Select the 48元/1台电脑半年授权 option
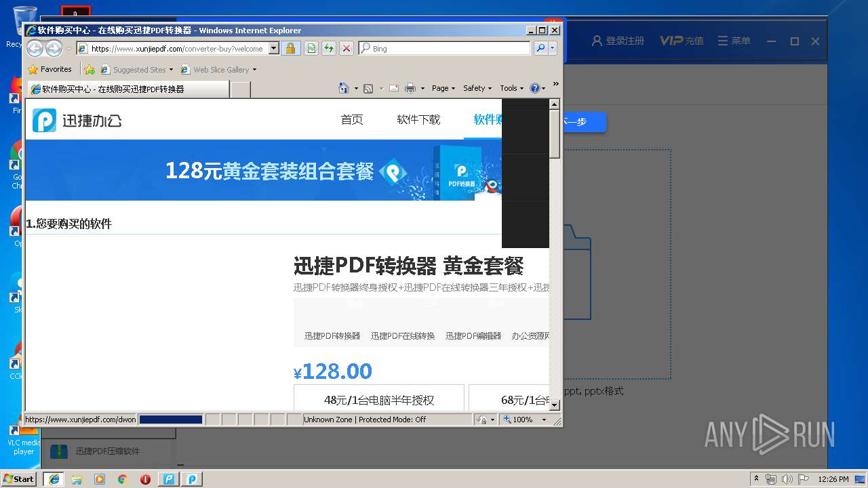 [x=379, y=399]
